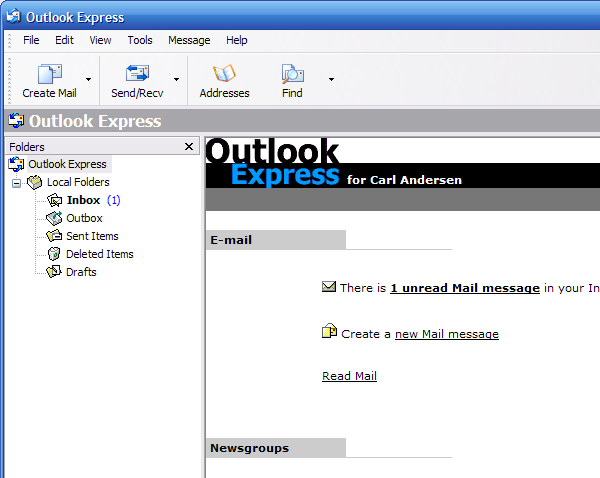600x478 pixels.
Task: Click the Newsgroups section heading
Action: 249,448
